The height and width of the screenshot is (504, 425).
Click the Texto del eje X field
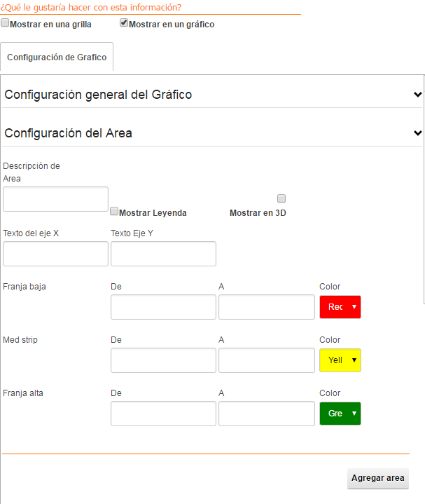click(55, 254)
